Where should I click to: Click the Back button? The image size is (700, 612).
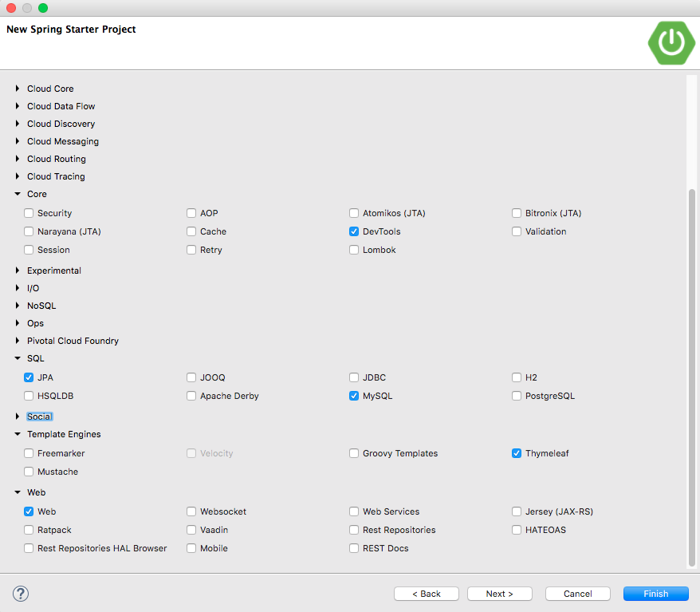(x=427, y=594)
